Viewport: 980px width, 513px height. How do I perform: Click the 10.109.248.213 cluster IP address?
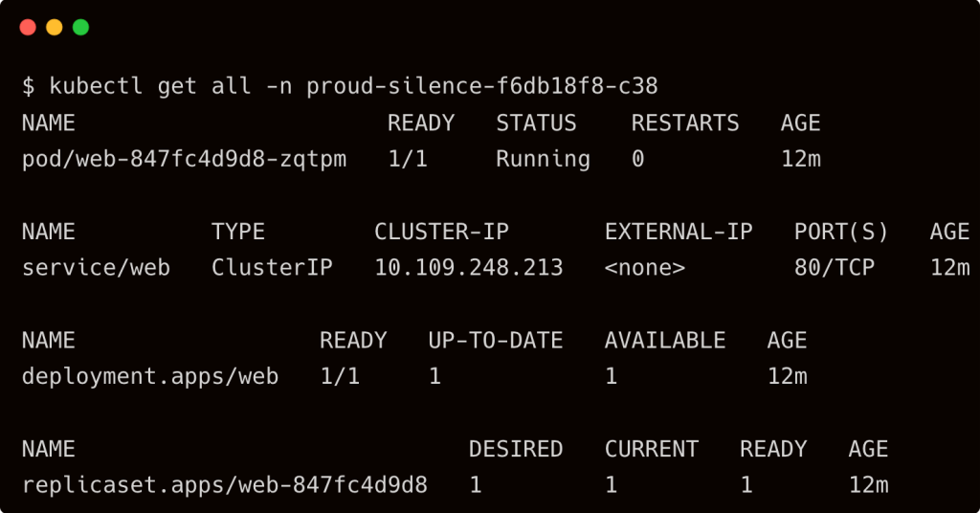(469, 267)
